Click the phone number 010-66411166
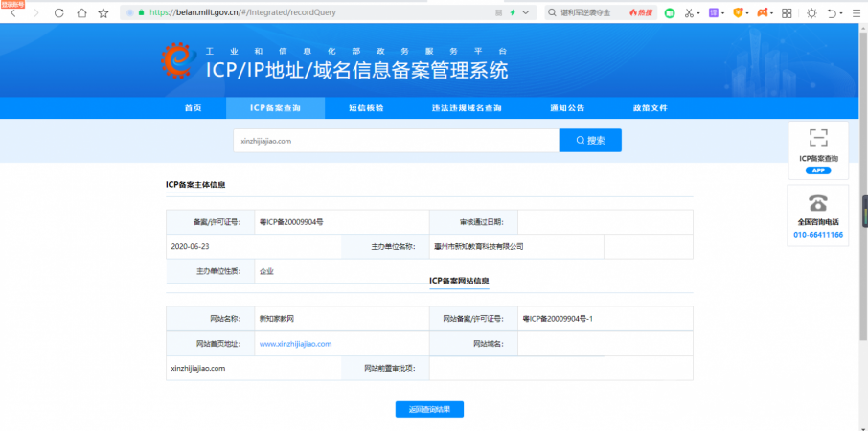The height and width of the screenshot is (431, 868). [x=818, y=235]
